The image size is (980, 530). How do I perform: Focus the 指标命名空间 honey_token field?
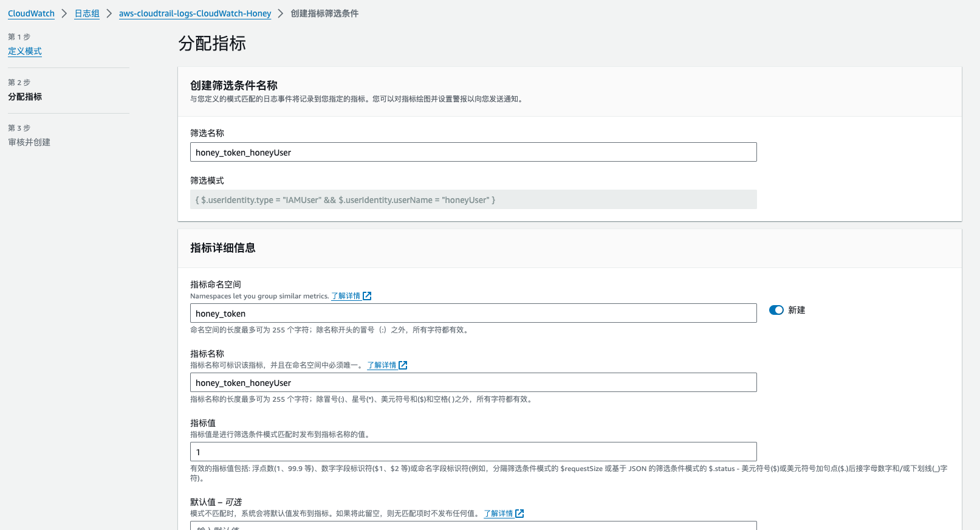click(473, 313)
